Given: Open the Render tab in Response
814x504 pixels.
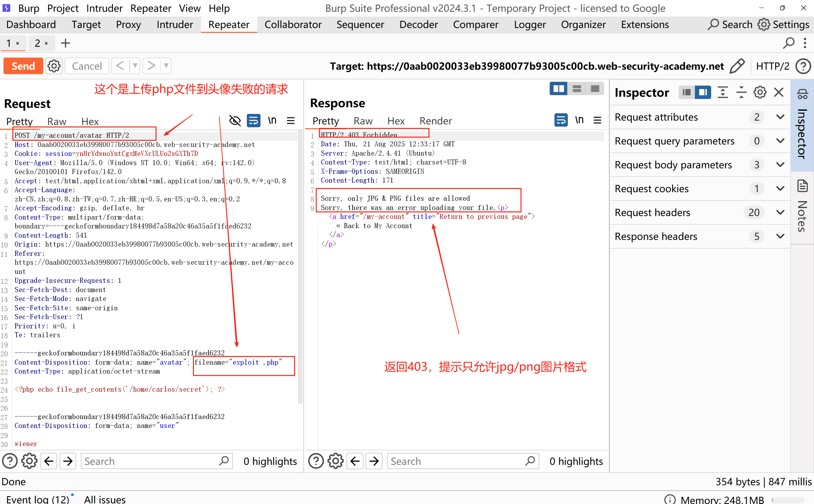Looking at the screenshot, I should (435, 121).
